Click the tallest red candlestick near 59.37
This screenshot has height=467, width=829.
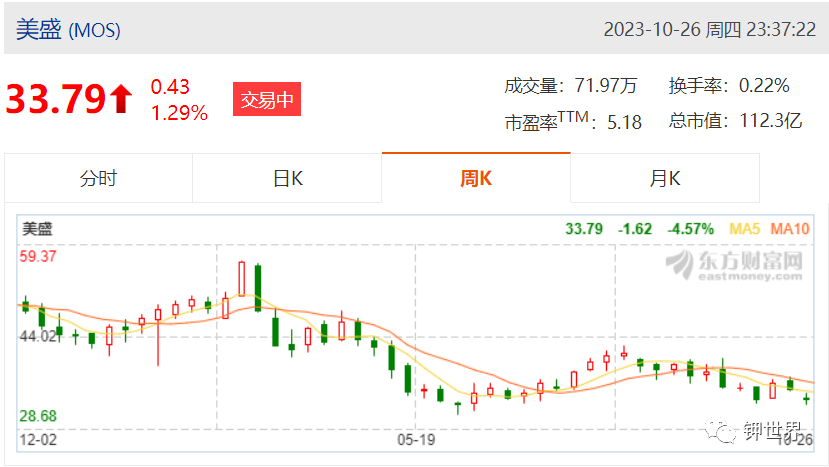(242, 279)
